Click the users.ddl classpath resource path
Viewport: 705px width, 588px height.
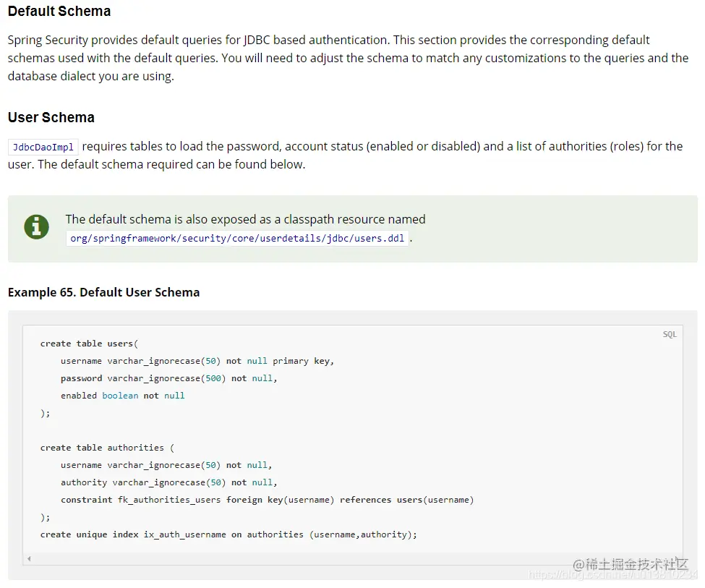(237, 238)
